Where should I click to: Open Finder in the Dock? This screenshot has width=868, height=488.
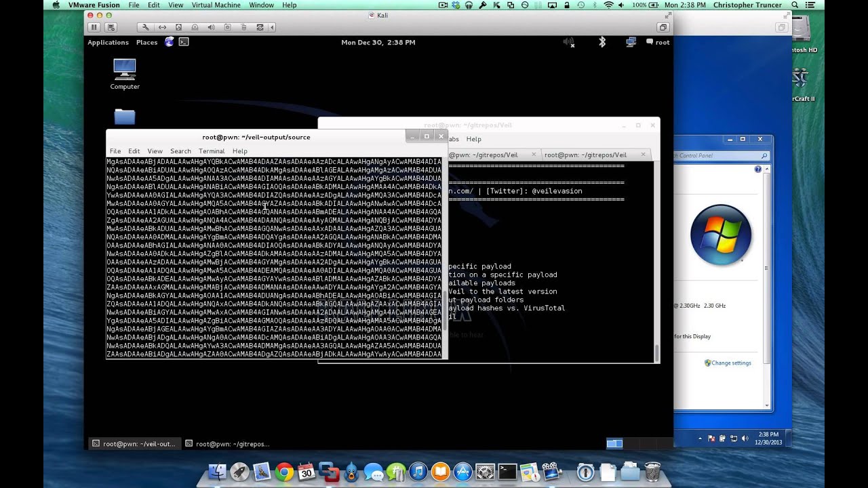217,471
